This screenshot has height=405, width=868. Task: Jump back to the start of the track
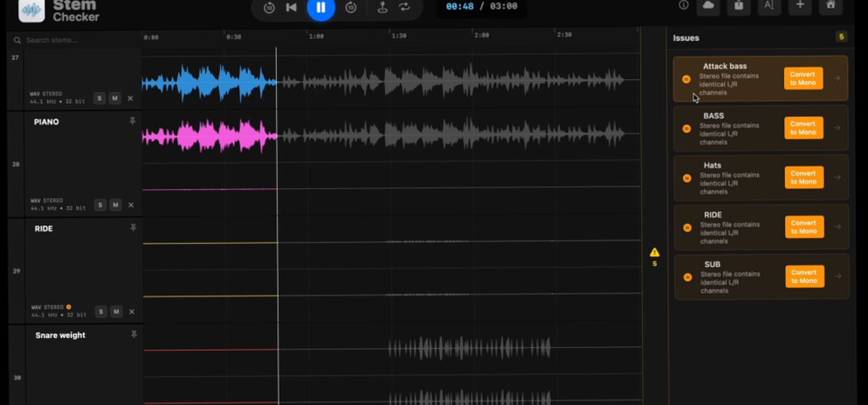click(292, 7)
